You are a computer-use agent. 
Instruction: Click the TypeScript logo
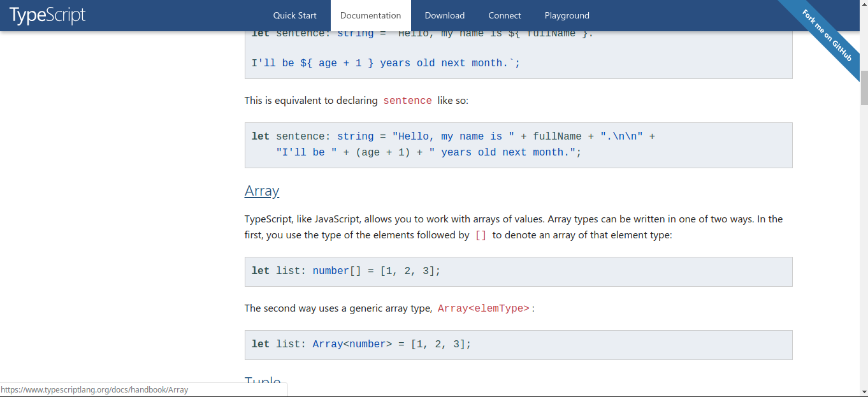pyautogui.click(x=48, y=15)
